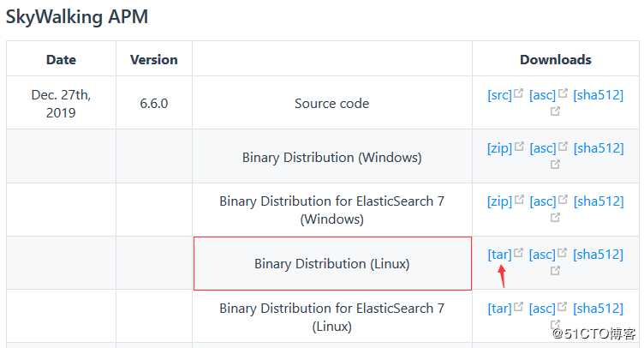The height and width of the screenshot is (348, 644).
Task: Select the Binary Distribution (Linux) cell
Action: tap(332, 263)
